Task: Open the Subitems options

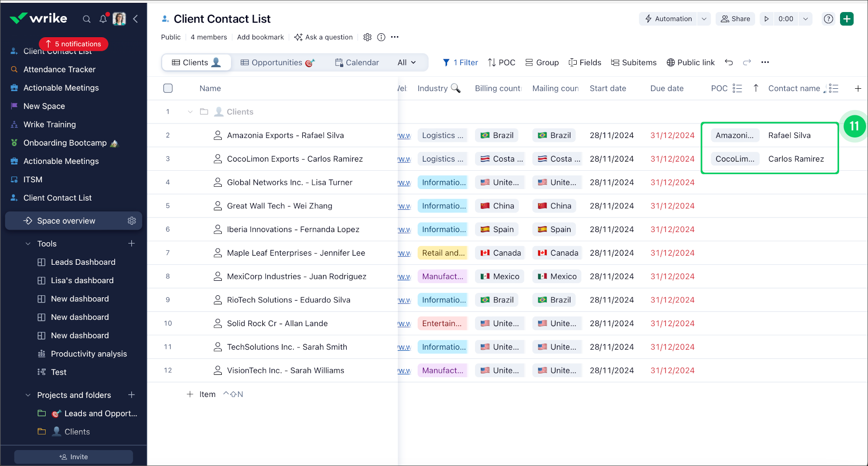Action: (634, 62)
